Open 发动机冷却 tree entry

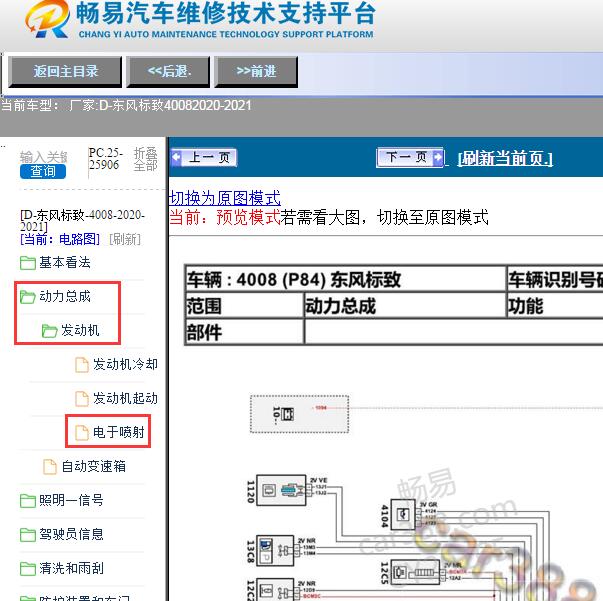(125, 364)
